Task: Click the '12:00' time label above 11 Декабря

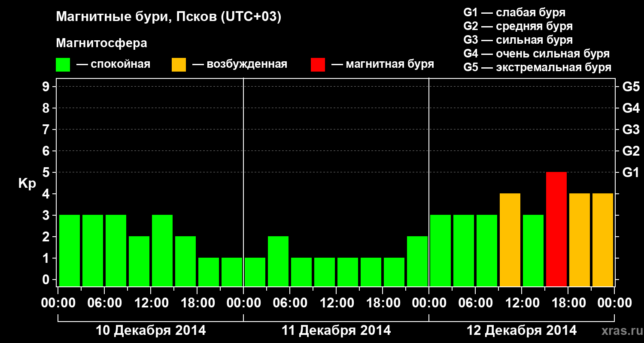Action: 336,303
